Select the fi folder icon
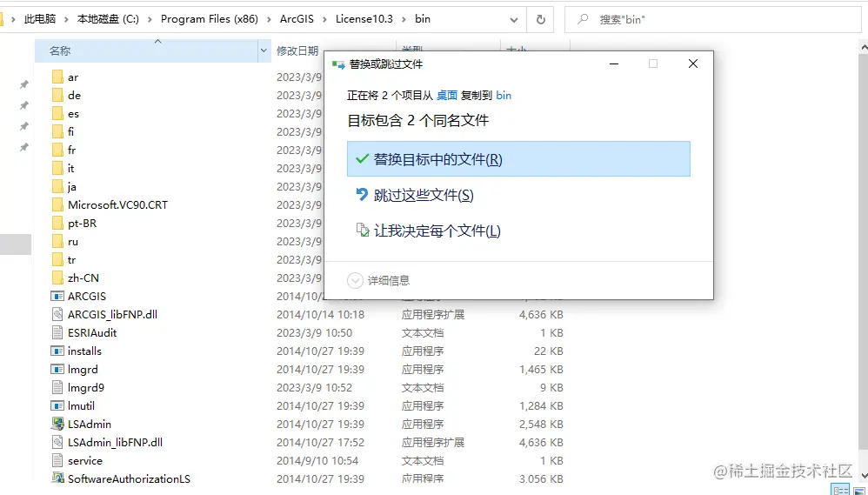This screenshot has height=495, width=868. point(57,131)
